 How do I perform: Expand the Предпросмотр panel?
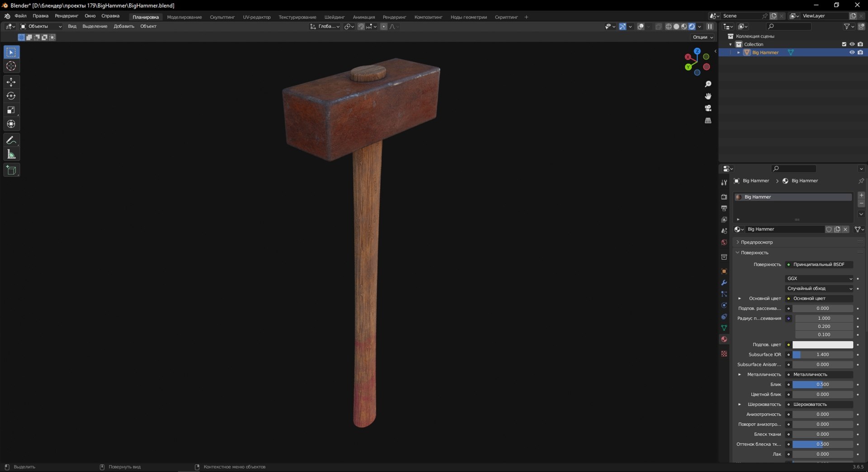click(x=756, y=242)
